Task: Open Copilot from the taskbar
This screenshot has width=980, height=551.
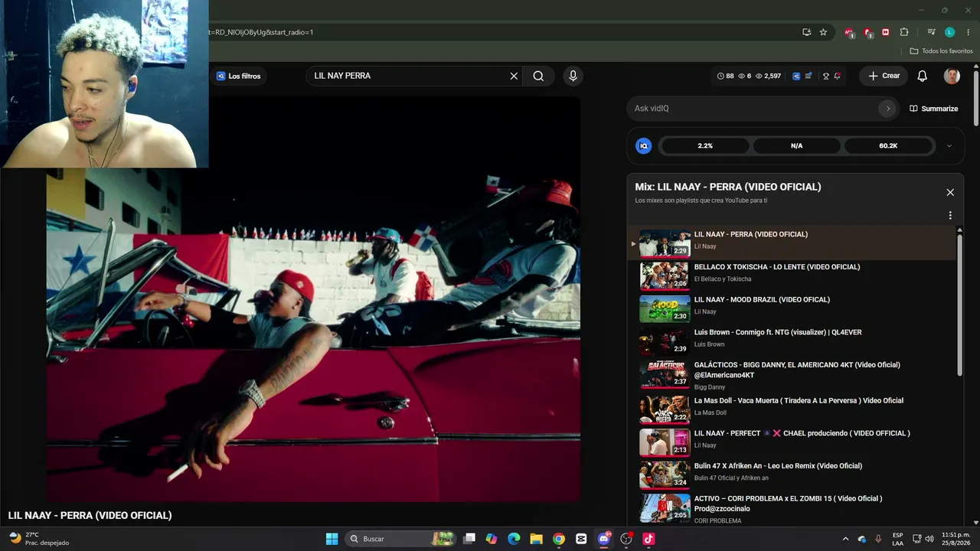Action: point(492,539)
